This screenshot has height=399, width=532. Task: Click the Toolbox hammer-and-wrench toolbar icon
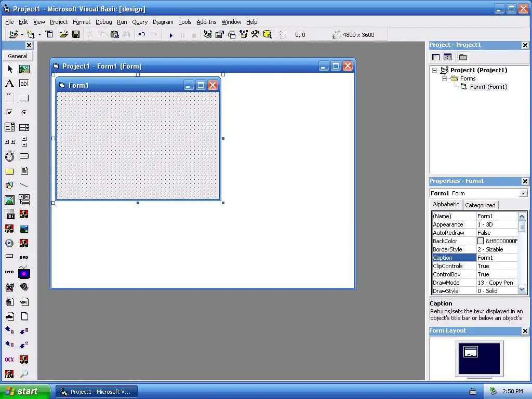256,34
